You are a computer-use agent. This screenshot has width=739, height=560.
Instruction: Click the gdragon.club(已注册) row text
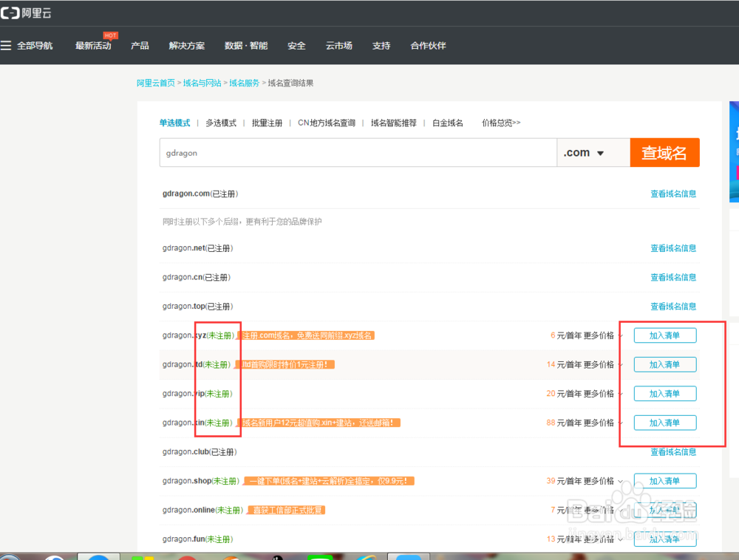(200, 452)
